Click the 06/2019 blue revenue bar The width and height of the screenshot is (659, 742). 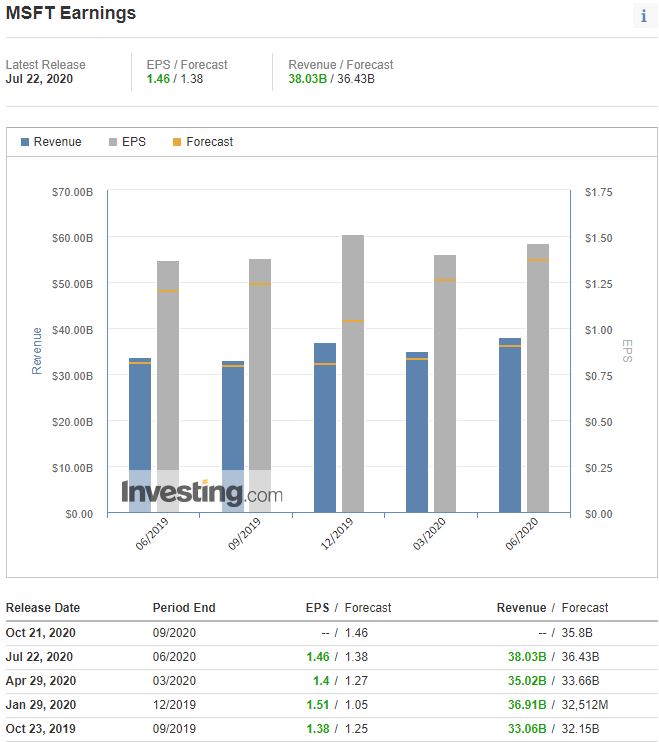pyautogui.click(x=140, y=435)
